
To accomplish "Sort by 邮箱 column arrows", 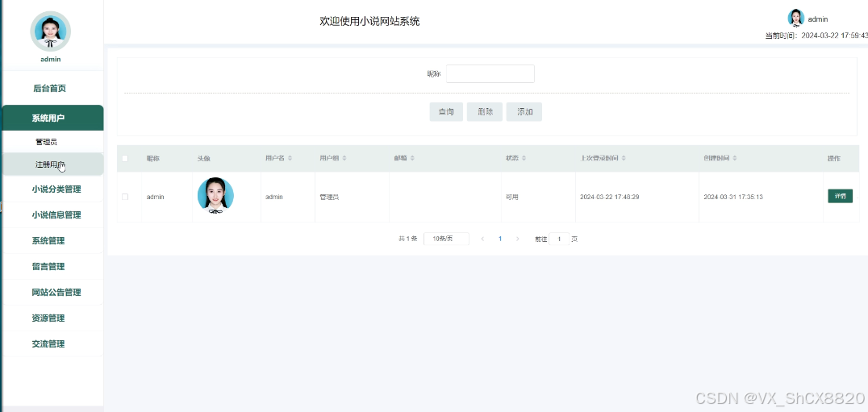I will pyautogui.click(x=412, y=159).
